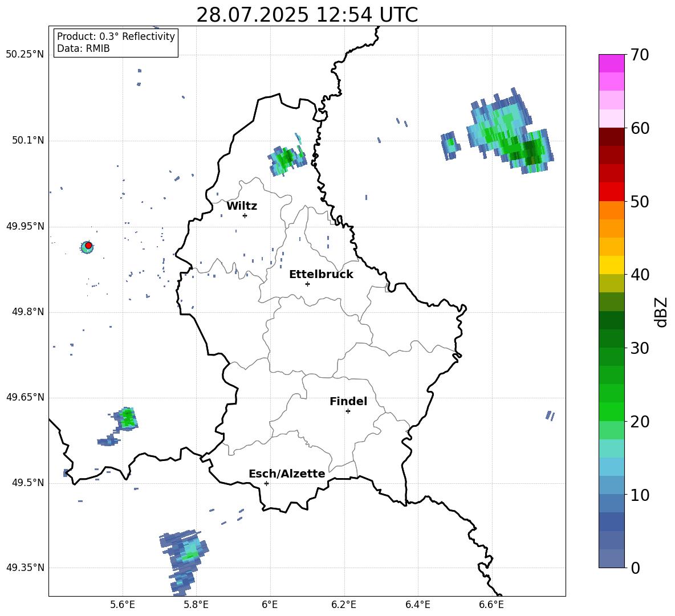This screenshot has width=675, height=616.
Task: Click the colorbar tick label 40
Action: pyautogui.click(x=640, y=275)
